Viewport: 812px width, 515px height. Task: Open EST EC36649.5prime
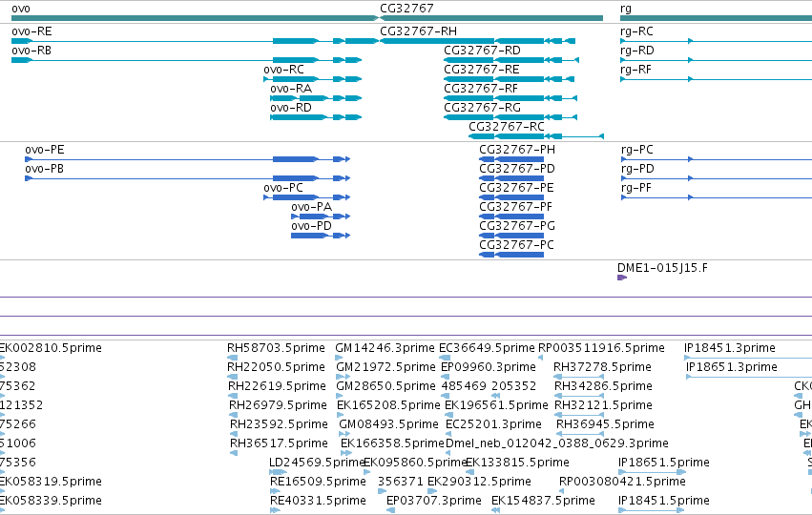pyautogui.click(x=487, y=348)
